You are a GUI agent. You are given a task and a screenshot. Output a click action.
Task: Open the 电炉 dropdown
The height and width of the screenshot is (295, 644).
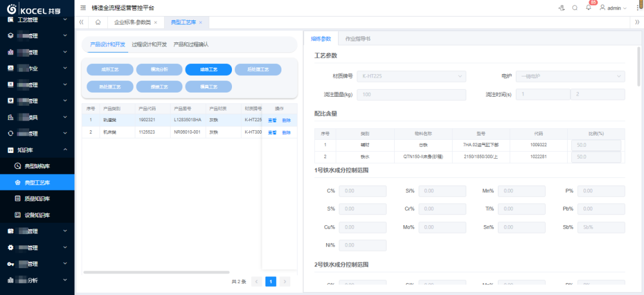click(571, 76)
